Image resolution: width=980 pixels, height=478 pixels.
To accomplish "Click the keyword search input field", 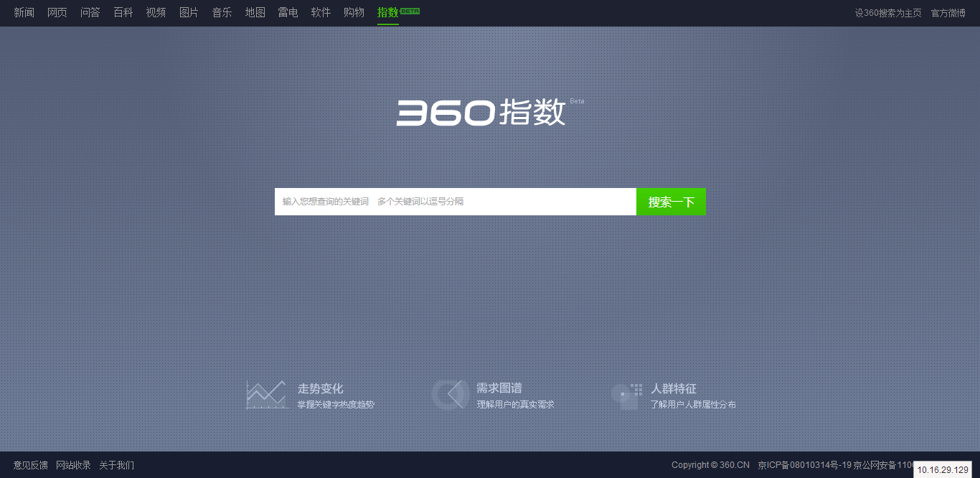I will [455, 202].
